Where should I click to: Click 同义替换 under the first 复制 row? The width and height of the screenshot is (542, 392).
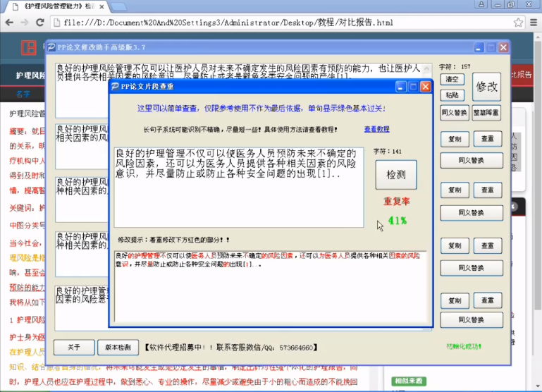[472, 160]
